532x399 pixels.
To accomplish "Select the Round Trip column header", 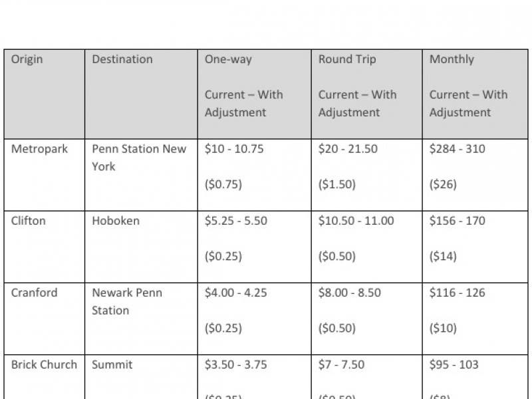I will click(347, 59).
